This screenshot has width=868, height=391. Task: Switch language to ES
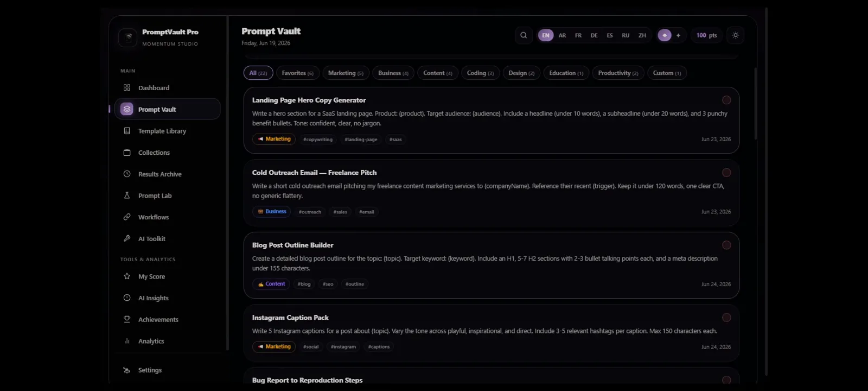click(x=610, y=35)
